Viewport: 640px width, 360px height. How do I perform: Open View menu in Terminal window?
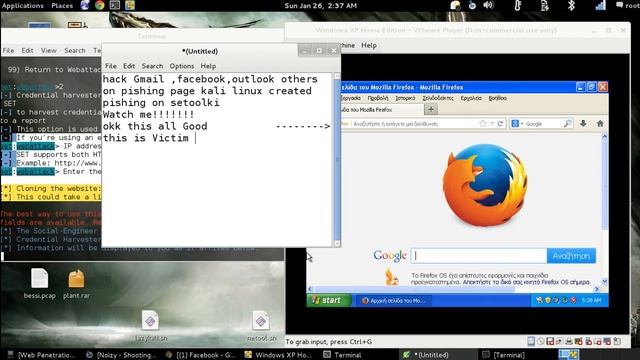tap(49, 50)
